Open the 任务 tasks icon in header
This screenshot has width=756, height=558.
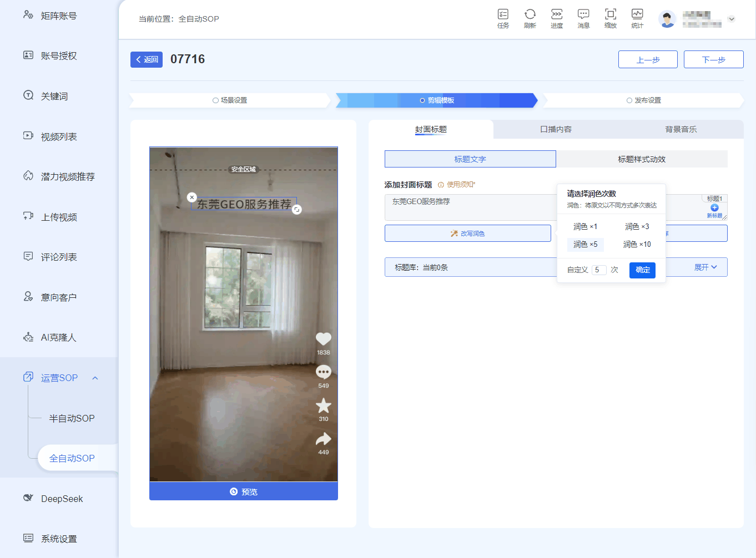[x=503, y=18]
